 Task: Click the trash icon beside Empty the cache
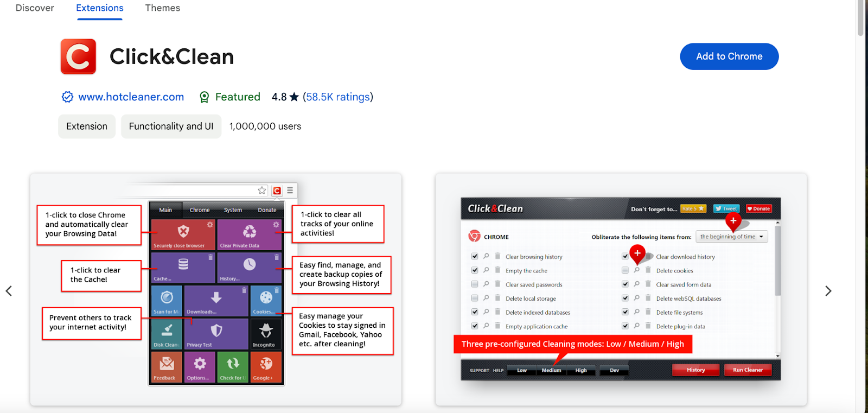click(x=497, y=270)
